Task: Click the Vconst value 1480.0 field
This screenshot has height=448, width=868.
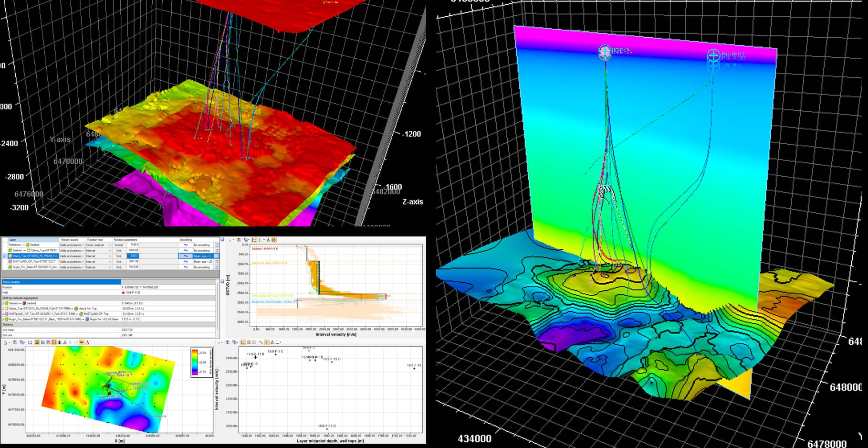Action: 133,245
